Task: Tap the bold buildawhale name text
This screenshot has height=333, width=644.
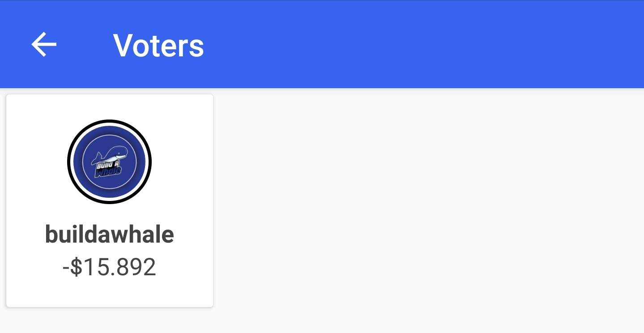Action: click(x=109, y=234)
